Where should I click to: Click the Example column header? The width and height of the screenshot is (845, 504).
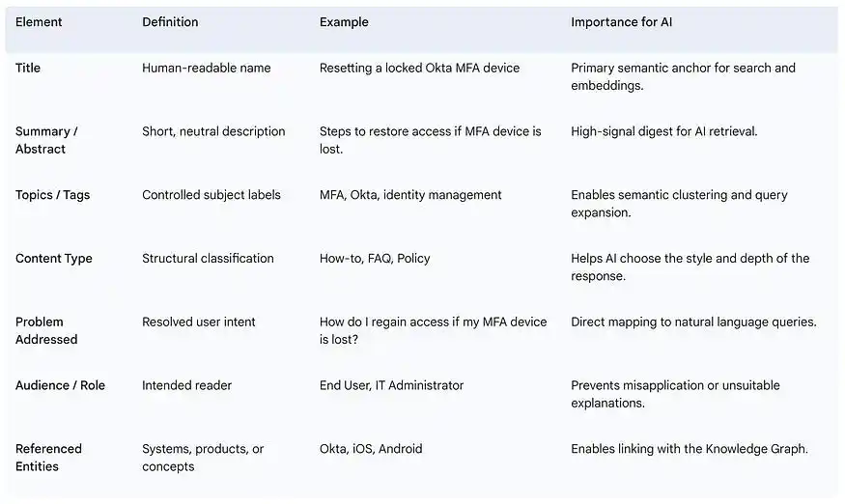[x=344, y=22]
